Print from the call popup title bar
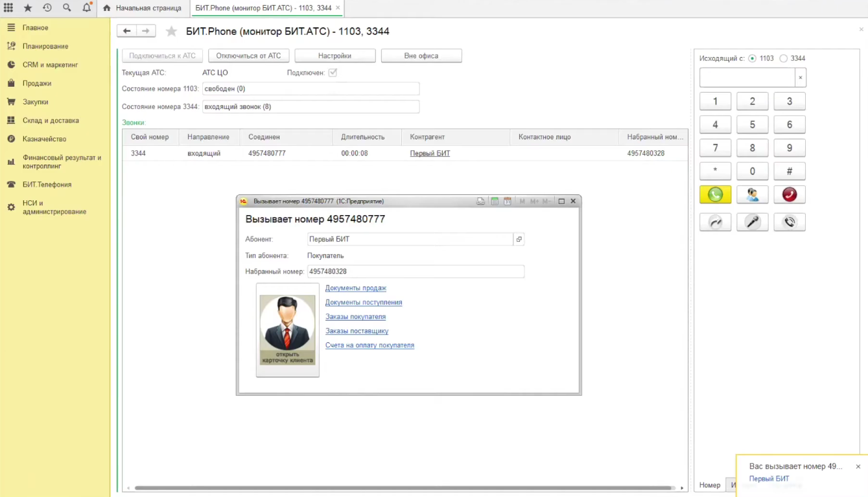The height and width of the screenshot is (497, 868). (x=480, y=202)
